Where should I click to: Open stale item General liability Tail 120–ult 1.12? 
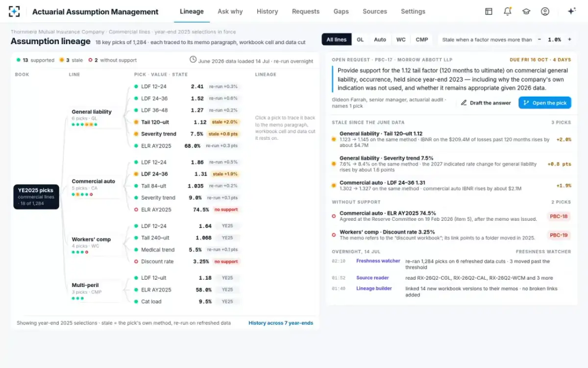click(451, 139)
